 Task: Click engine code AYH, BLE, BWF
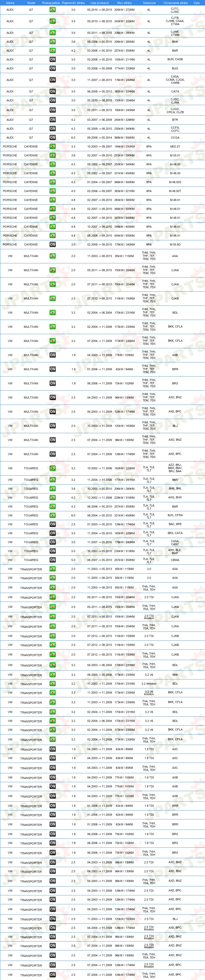(x=175, y=551)
